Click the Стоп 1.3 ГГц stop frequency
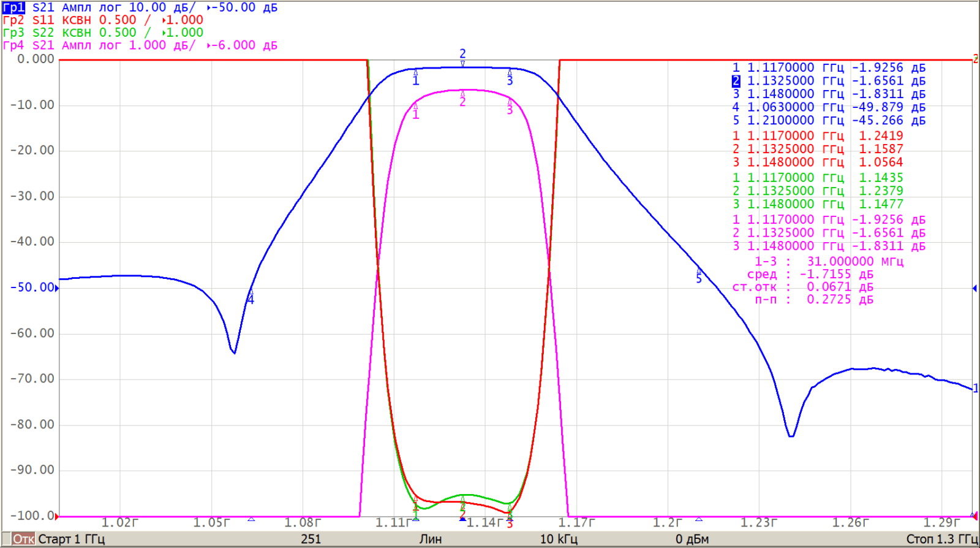The height and width of the screenshot is (548, 980). (941, 539)
